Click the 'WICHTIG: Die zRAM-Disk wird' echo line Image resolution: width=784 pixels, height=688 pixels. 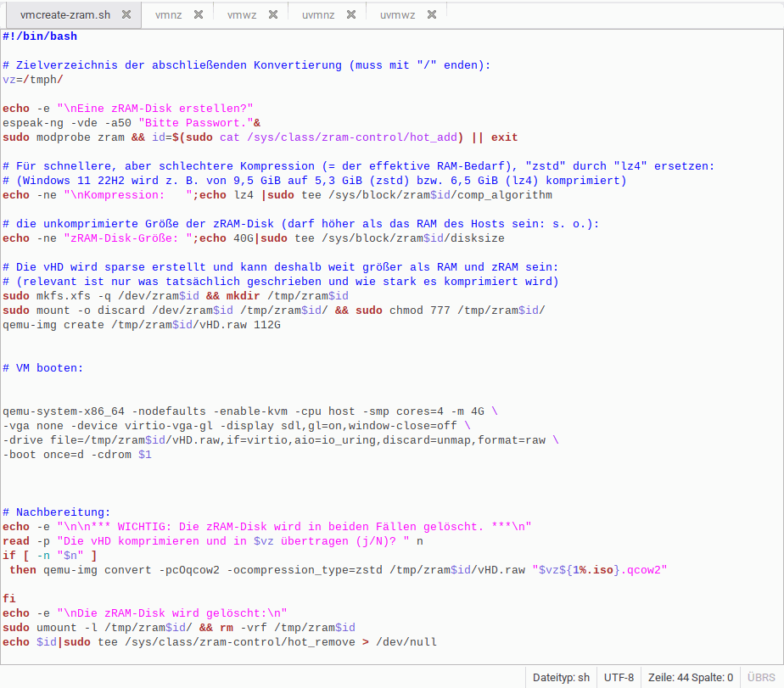pyautogui.click(x=267, y=527)
